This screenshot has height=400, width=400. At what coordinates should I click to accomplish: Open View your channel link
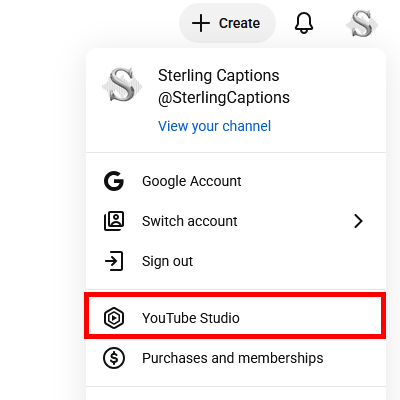[214, 126]
